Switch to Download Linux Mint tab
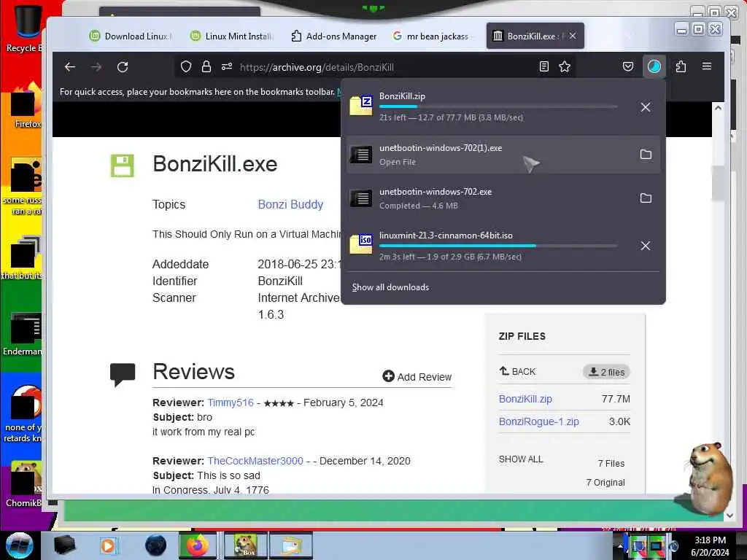747x560 pixels. [131, 36]
